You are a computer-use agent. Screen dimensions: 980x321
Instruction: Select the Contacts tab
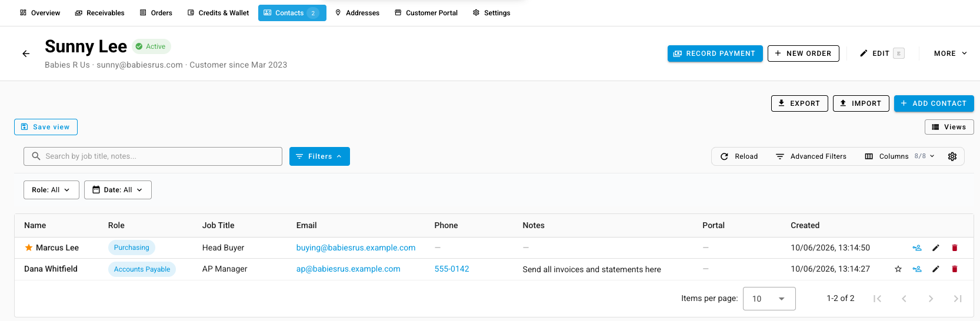point(292,13)
